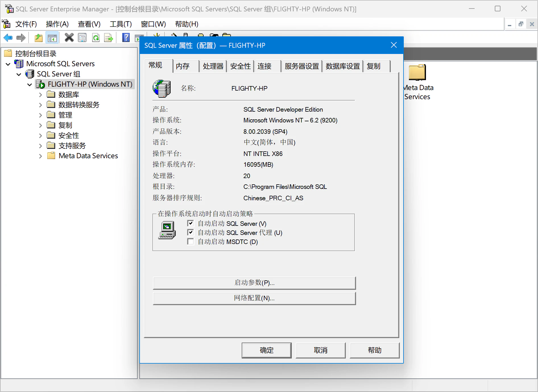Click the Properties toolbar icon
538x392 pixels.
tap(82, 37)
